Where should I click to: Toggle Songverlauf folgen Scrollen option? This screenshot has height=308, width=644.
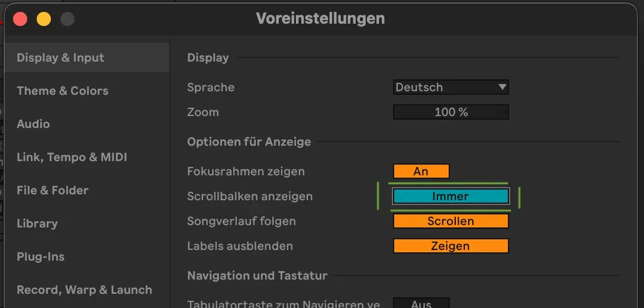[451, 221]
